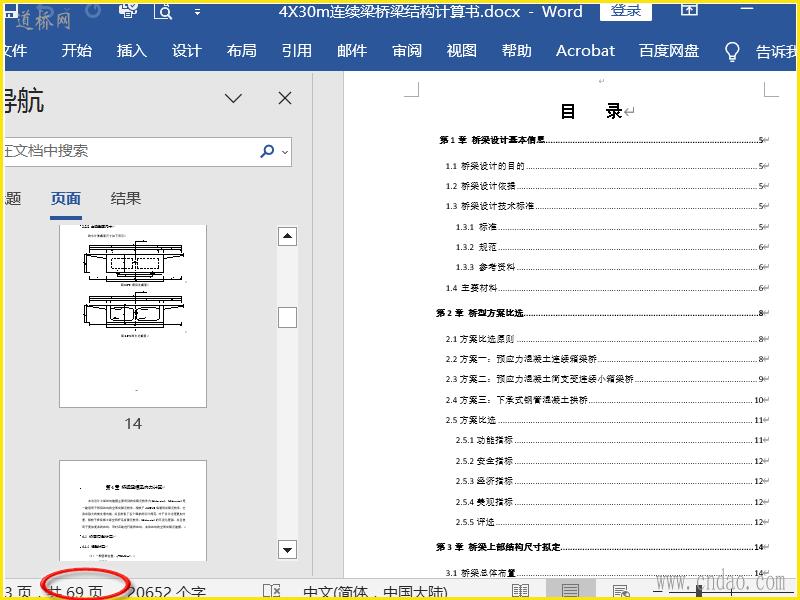
Task: Open navigation pane task options chevron
Action: click(234, 98)
